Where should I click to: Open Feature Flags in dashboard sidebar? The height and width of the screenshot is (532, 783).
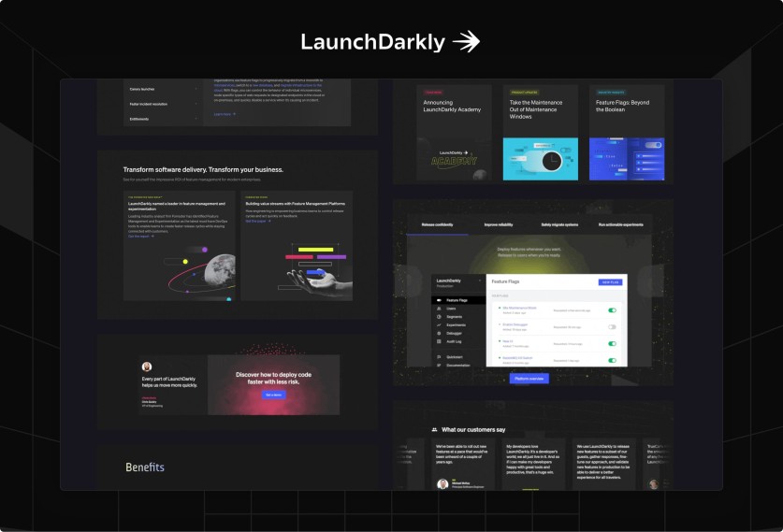pyautogui.click(x=458, y=300)
